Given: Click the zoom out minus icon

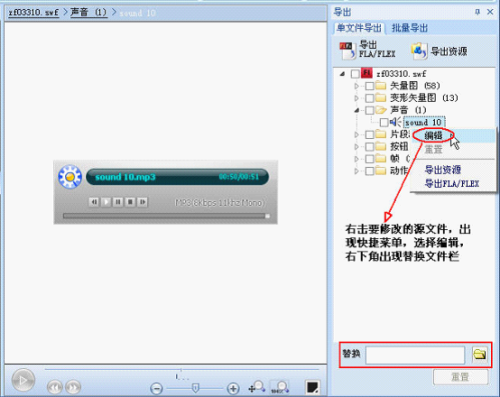Looking at the screenshot, I should (x=156, y=388).
